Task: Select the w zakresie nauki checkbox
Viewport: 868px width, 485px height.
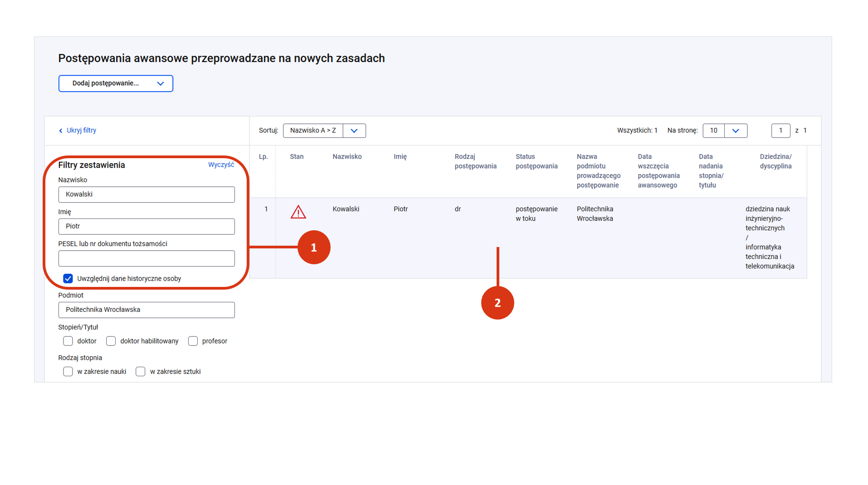Action: (x=68, y=372)
